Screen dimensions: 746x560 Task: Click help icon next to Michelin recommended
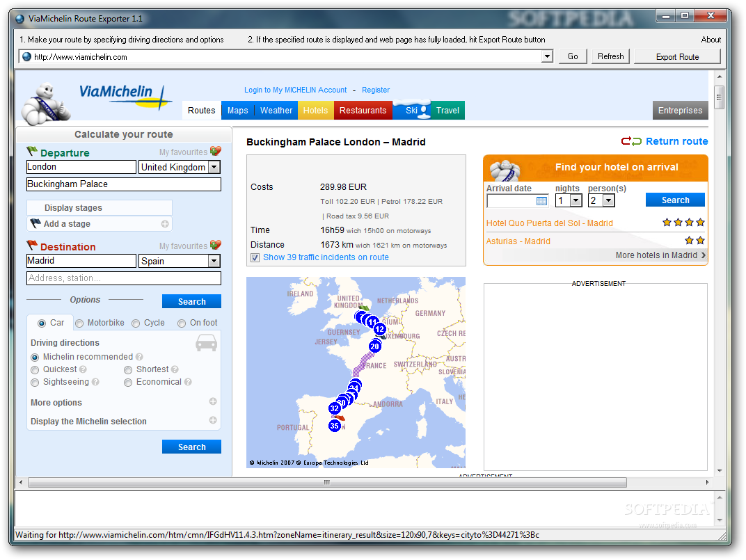pos(139,357)
